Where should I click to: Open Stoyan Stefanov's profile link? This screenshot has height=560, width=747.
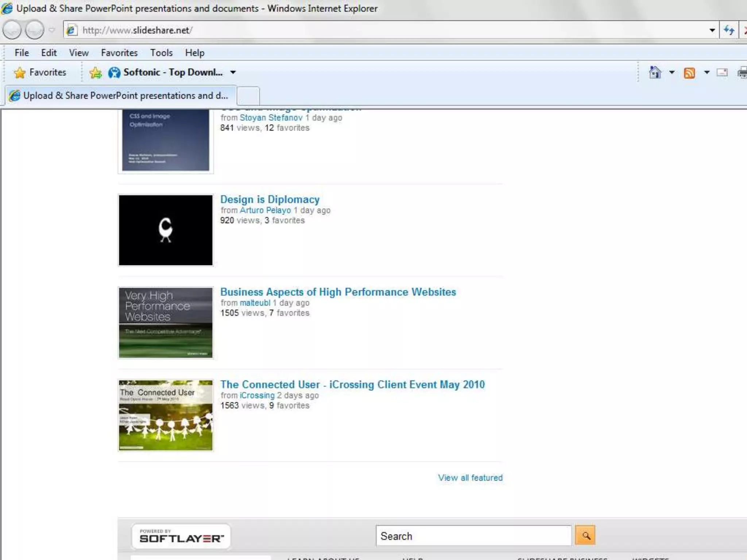(271, 118)
